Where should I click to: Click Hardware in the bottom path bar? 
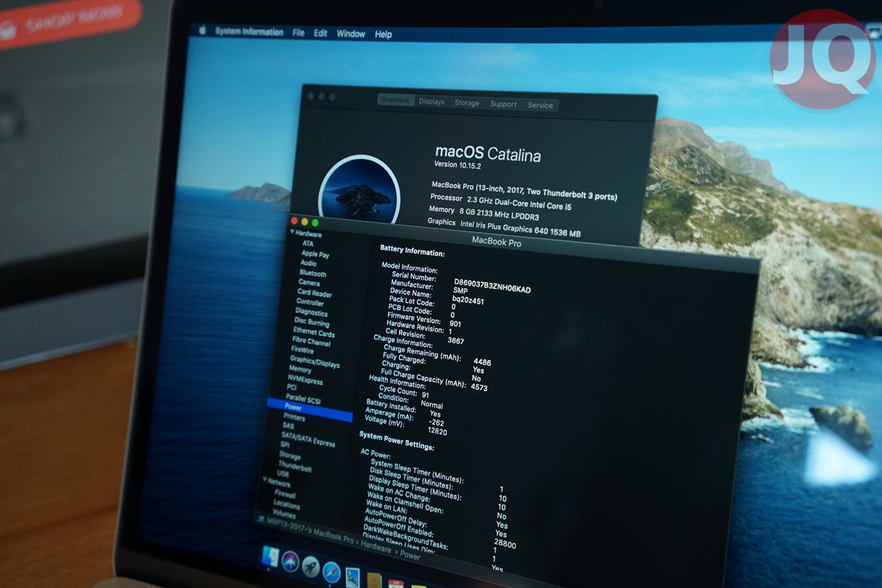(x=376, y=548)
